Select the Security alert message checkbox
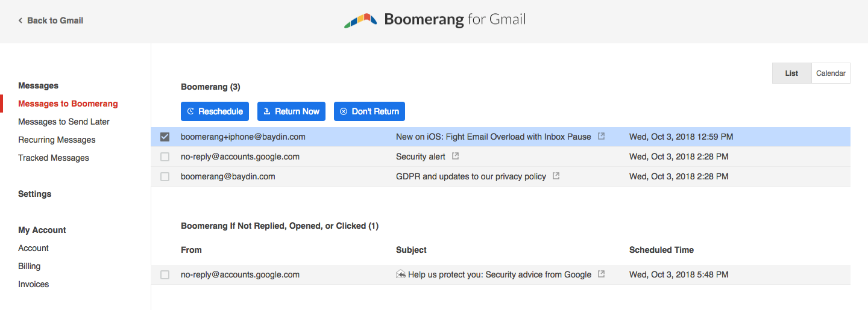The width and height of the screenshot is (868, 310). (165, 157)
